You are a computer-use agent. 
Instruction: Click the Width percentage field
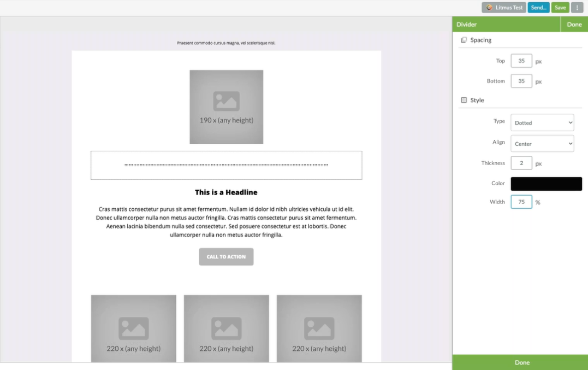(521, 202)
